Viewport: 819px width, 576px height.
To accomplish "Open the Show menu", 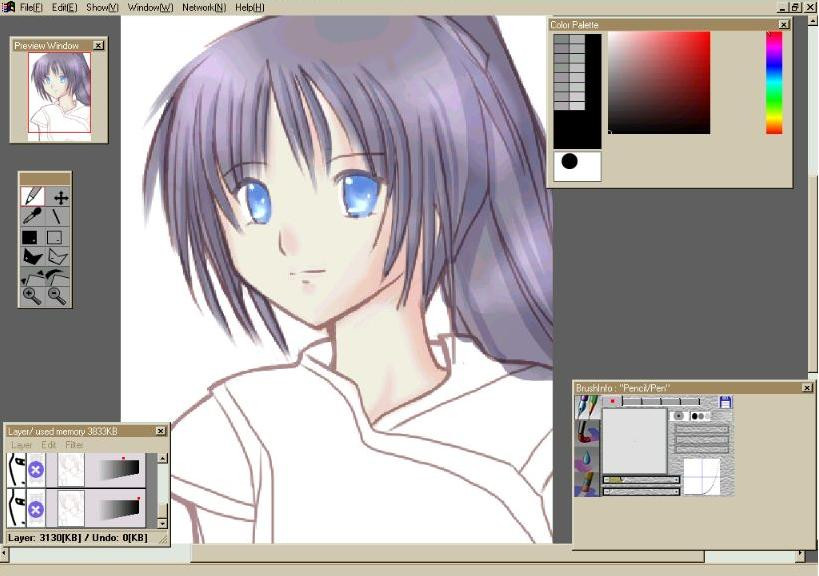I will pyautogui.click(x=102, y=7).
